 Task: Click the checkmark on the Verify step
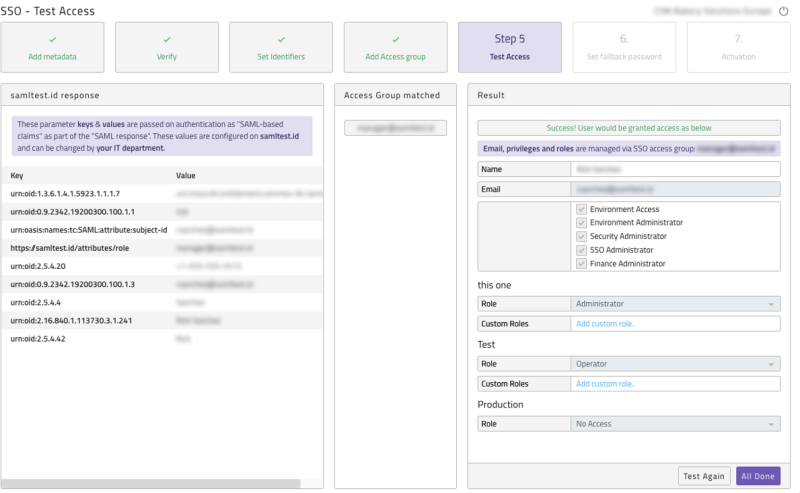(166, 40)
